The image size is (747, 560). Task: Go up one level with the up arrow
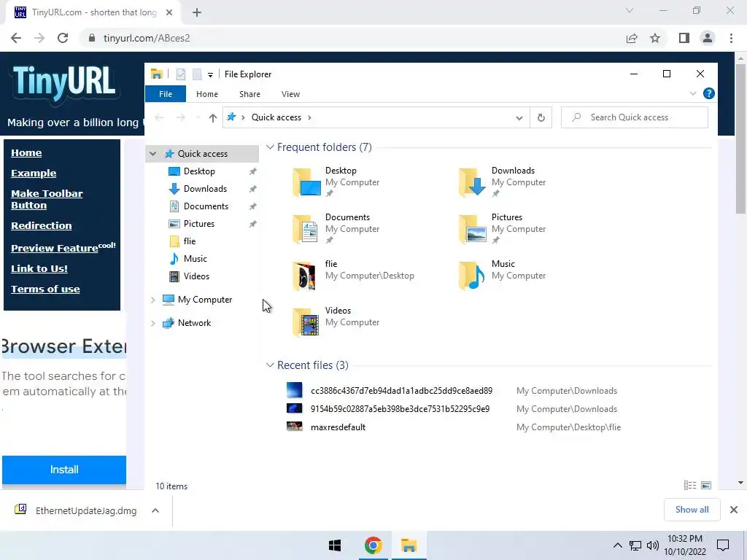click(212, 117)
